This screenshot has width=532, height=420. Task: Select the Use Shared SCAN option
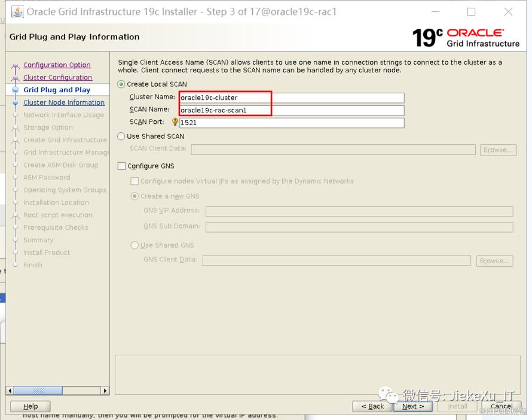click(x=121, y=136)
